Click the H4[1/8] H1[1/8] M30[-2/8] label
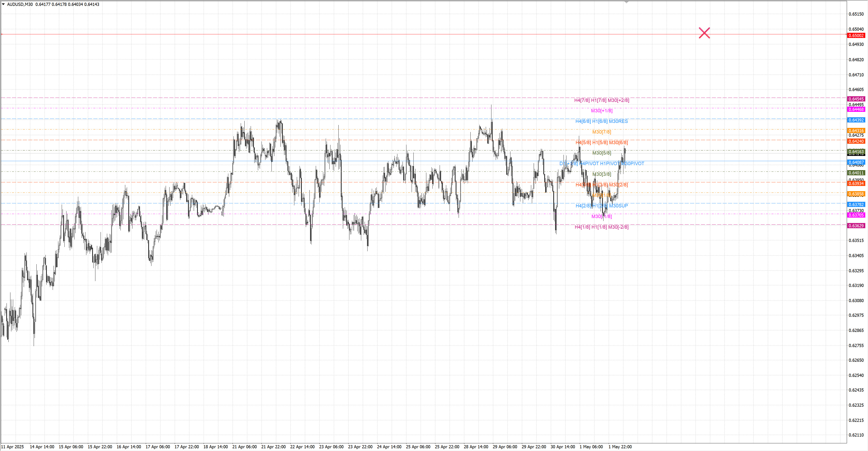This screenshot has height=451, width=868. click(x=601, y=227)
